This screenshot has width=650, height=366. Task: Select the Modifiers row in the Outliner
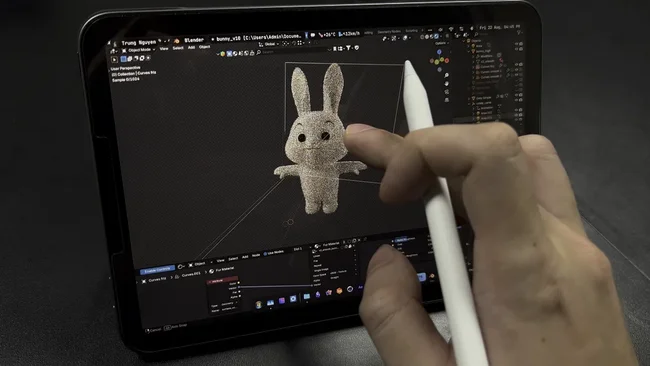pos(486,56)
